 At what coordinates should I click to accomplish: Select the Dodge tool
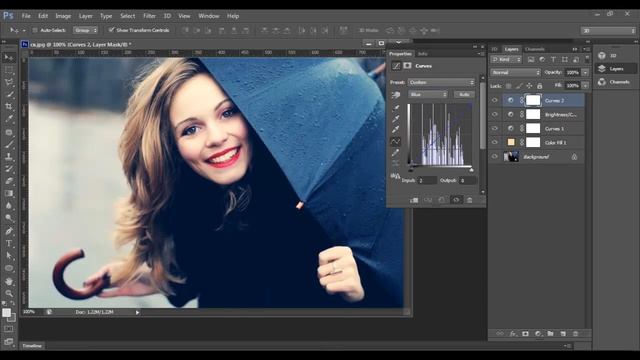pyautogui.click(x=9, y=218)
